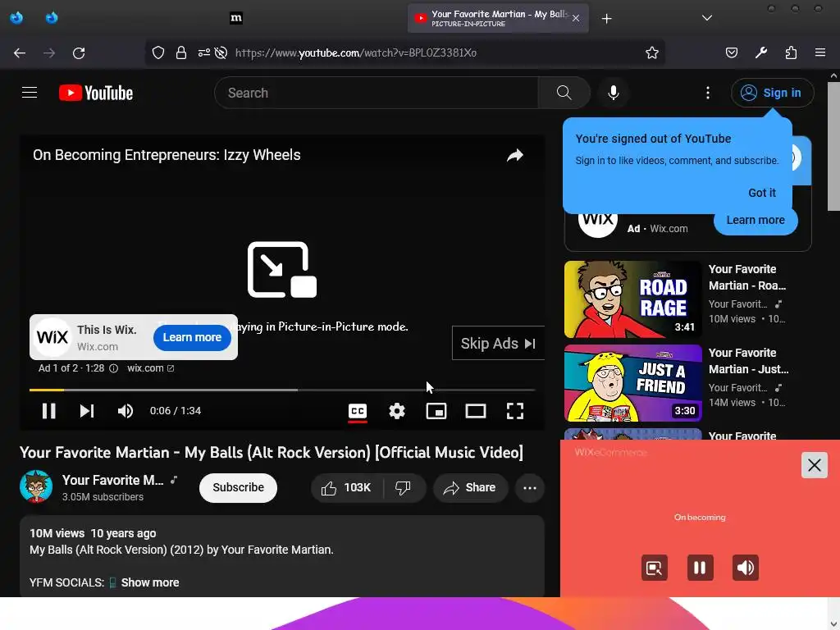Open Your Favorite Martian channel avatar
This screenshot has width=840, height=630.
point(36,486)
